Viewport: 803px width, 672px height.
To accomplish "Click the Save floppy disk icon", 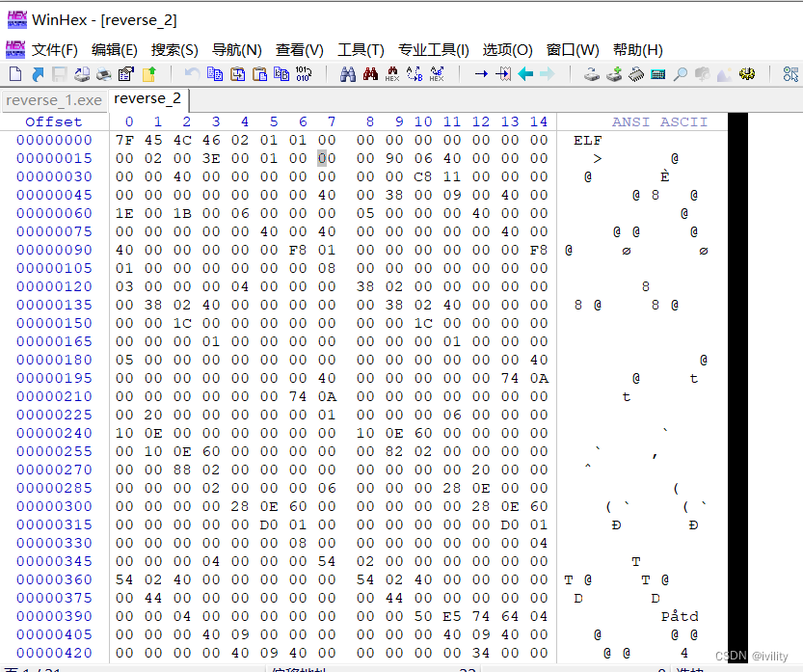I will [60, 74].
